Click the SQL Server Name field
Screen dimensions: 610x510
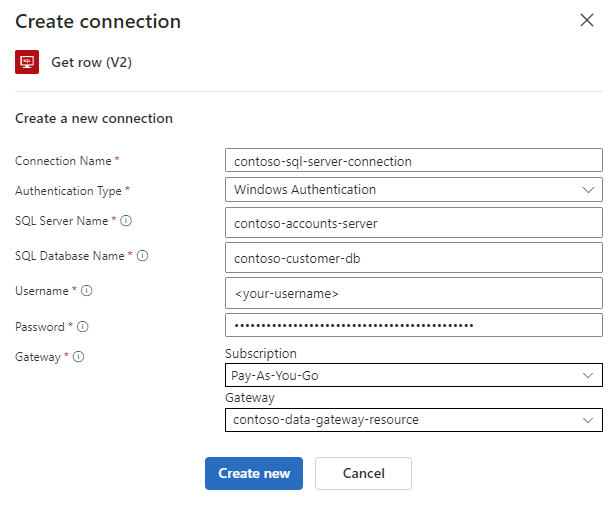click(x=414, y=223)
